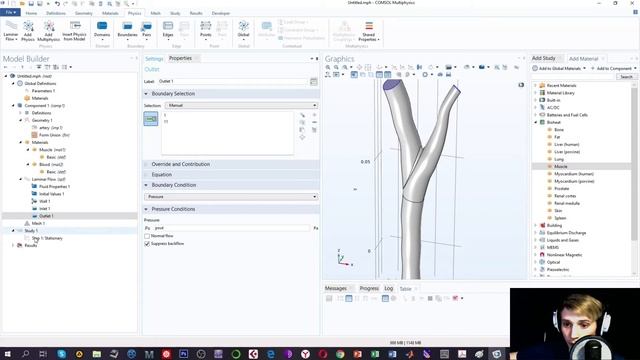This screenshot has height=360, width=640.
Task: Click the Search button in Add Material
Action: point(626,77)
